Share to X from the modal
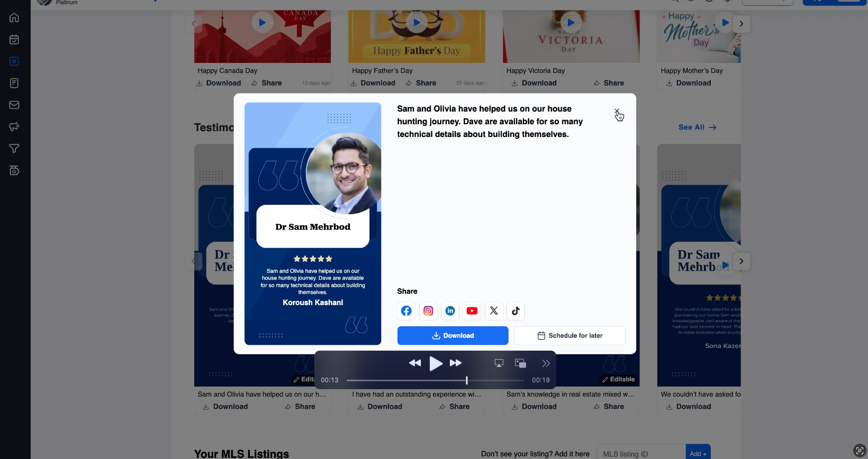This screenshot has height=459, width=868. point(494,311)
